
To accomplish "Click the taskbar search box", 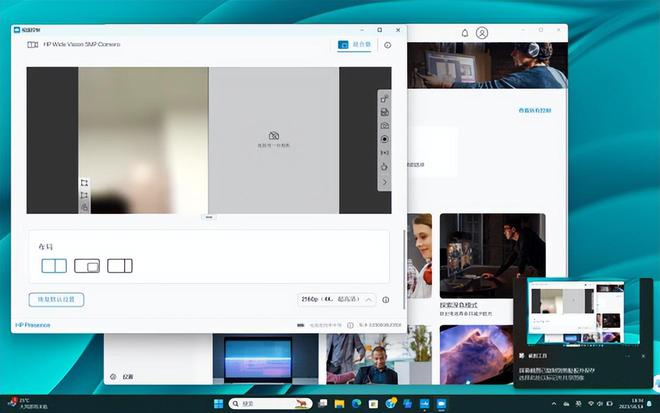I will coord(270,404).
